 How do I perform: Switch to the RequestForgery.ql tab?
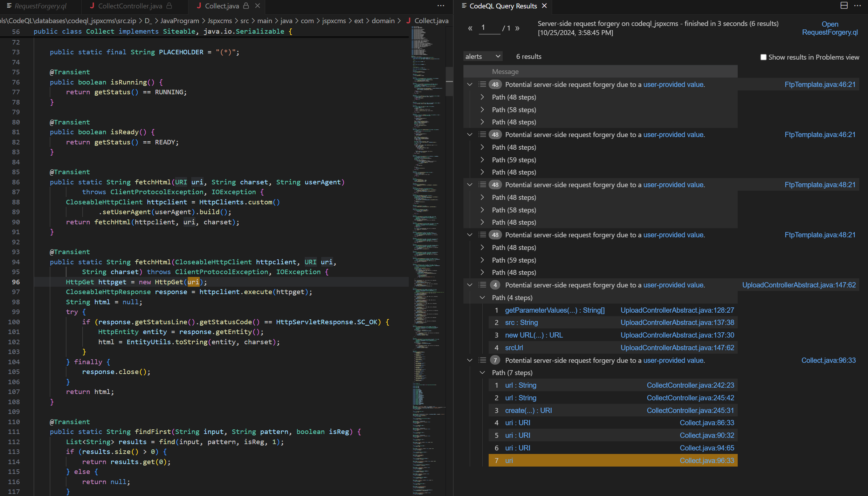[40, 6]
